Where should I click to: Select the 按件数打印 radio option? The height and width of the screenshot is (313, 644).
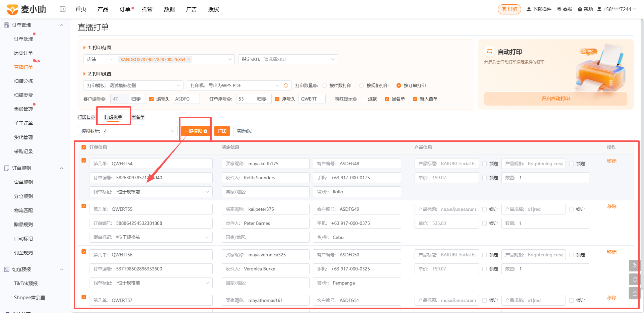click(324, 85)
